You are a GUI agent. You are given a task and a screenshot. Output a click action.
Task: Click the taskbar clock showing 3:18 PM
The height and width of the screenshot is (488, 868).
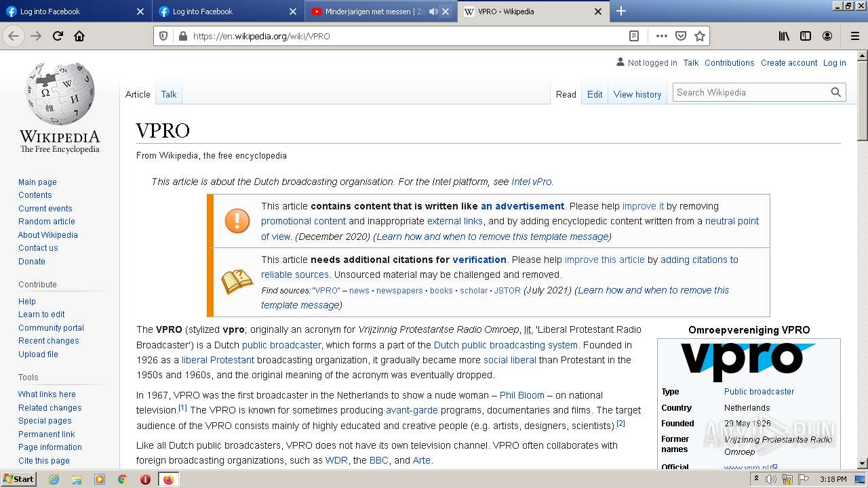[833, 479]
